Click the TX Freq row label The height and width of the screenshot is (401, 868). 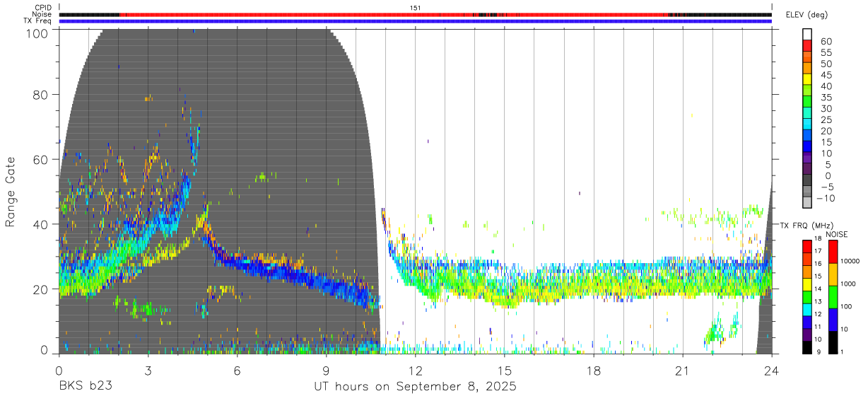tap(38, 21)
